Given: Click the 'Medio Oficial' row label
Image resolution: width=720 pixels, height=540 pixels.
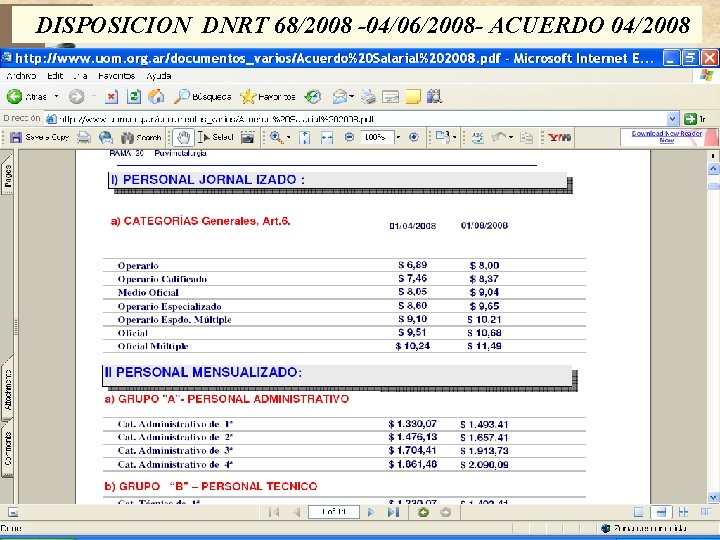Looking at the screenshot, I should [x=148, y=292].
